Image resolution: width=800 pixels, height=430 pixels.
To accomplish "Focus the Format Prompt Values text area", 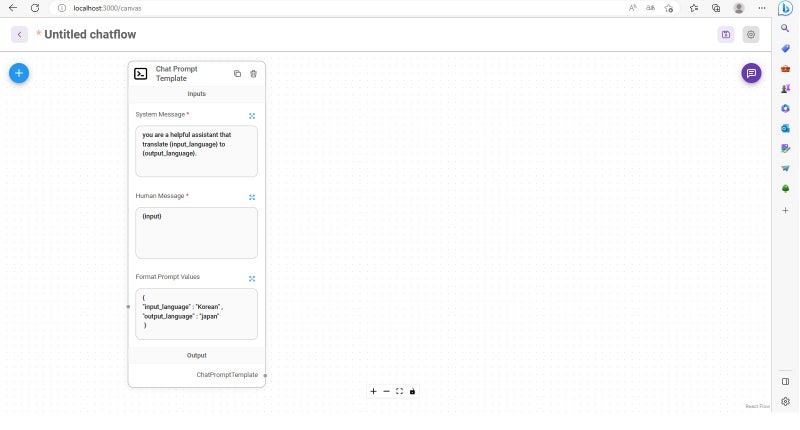I will point(196,314).
